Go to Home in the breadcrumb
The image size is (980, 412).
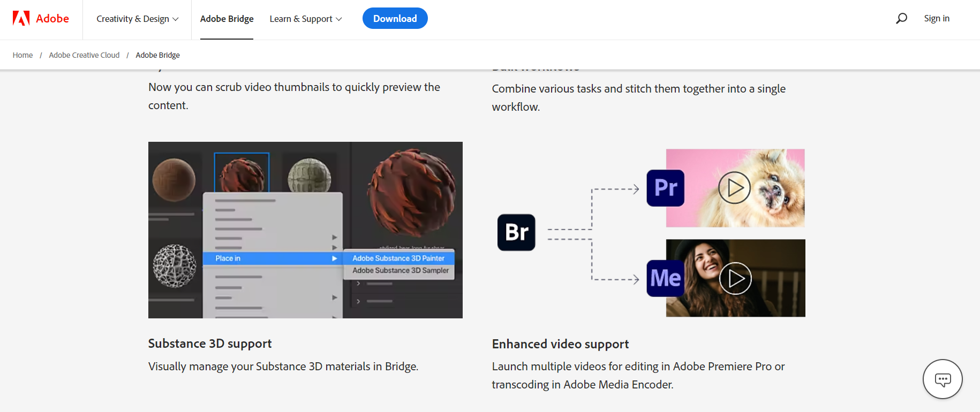pyautogui.click(x=22, y=55)
